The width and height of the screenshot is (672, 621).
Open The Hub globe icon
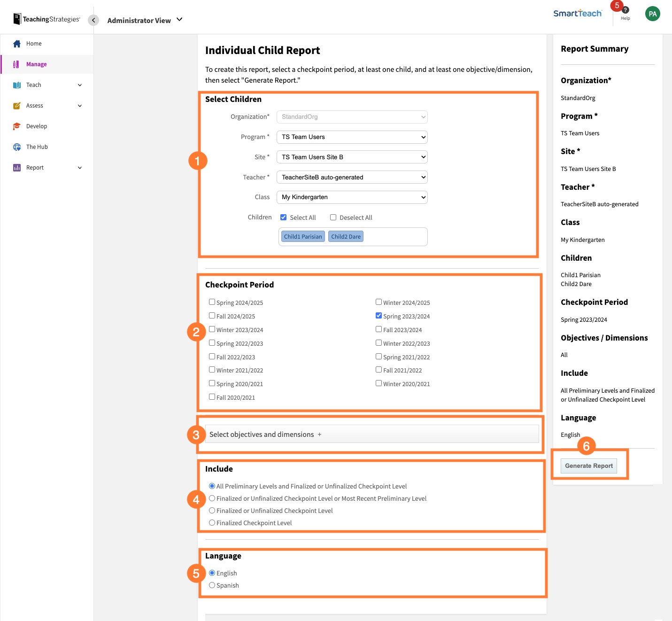17,147
